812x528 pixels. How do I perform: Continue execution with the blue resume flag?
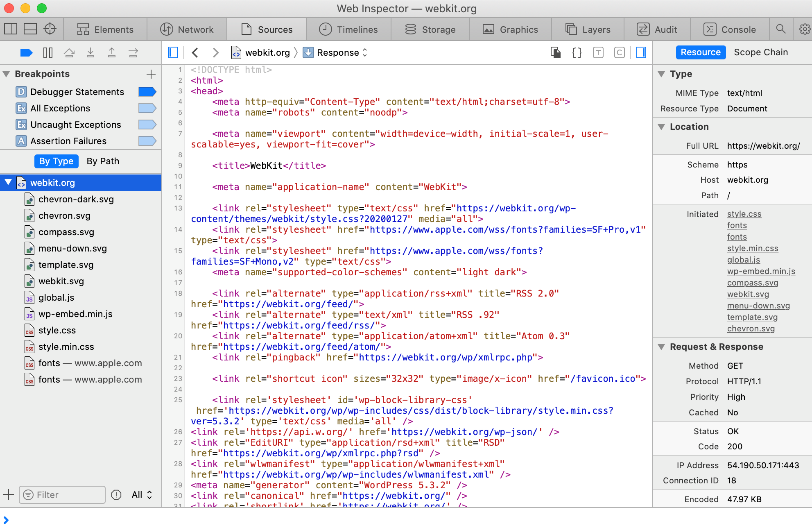(26, 52)
